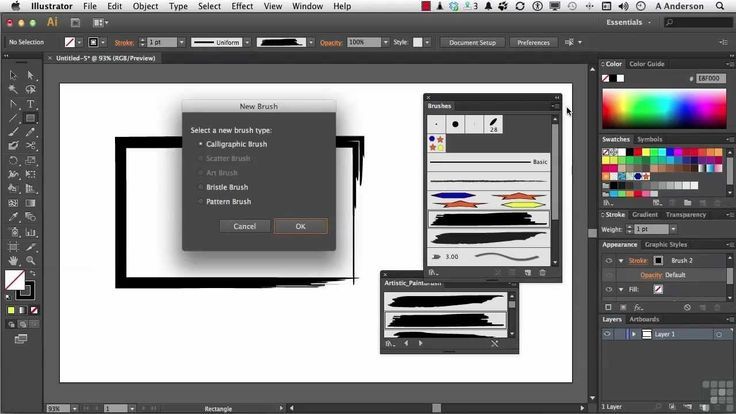
Task: Pick the Hand tool
Action: coord(13,261)
